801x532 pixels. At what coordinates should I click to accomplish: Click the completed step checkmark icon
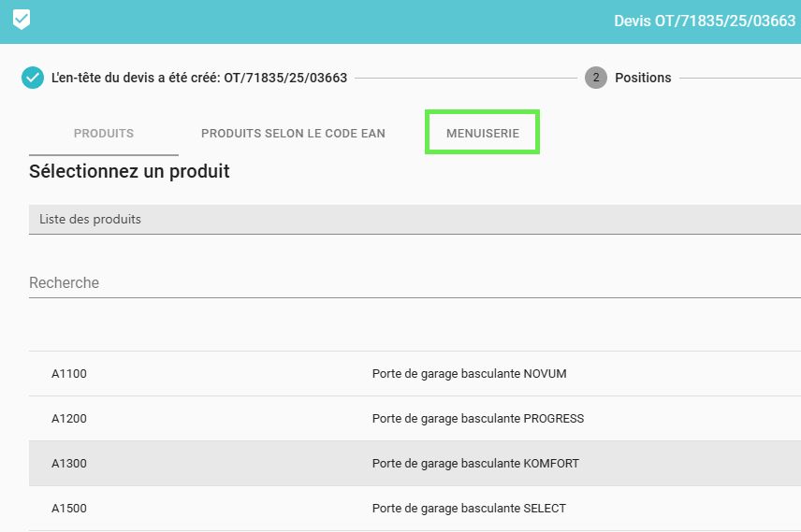point(33,78)
